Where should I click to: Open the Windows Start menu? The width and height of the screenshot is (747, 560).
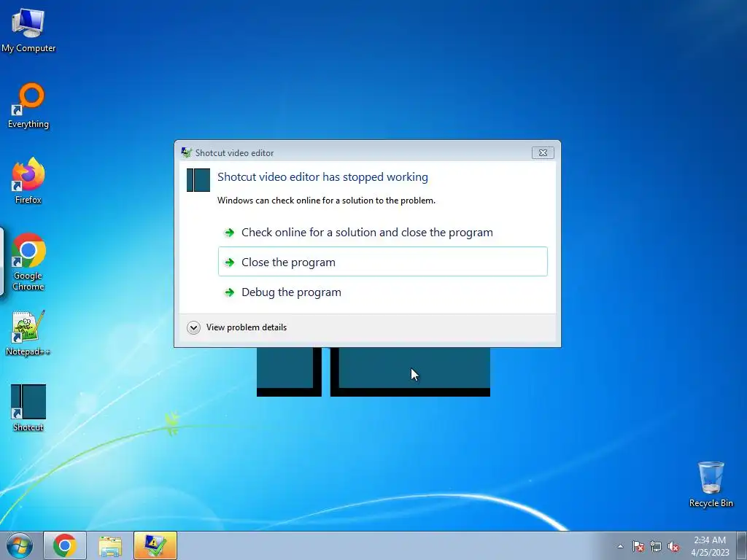20,545
